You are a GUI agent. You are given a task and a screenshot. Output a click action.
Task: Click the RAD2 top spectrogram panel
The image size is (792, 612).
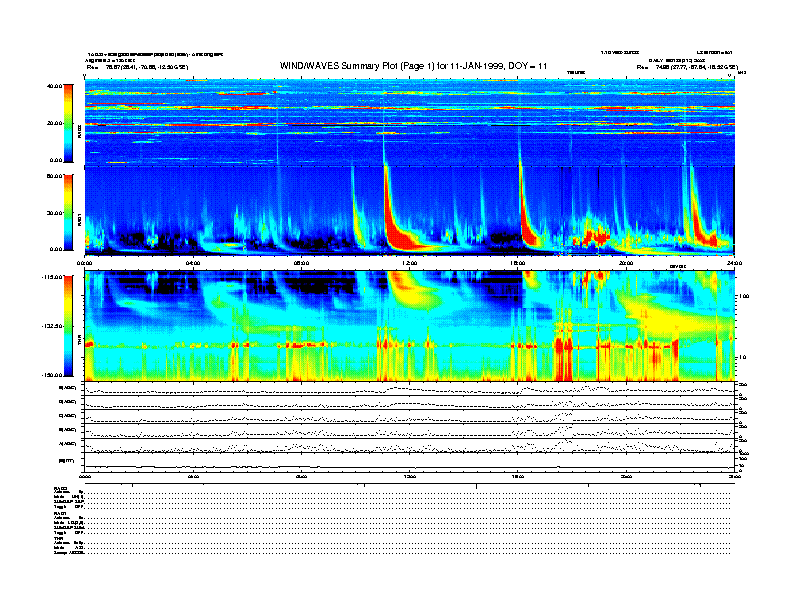coord(409,122)
